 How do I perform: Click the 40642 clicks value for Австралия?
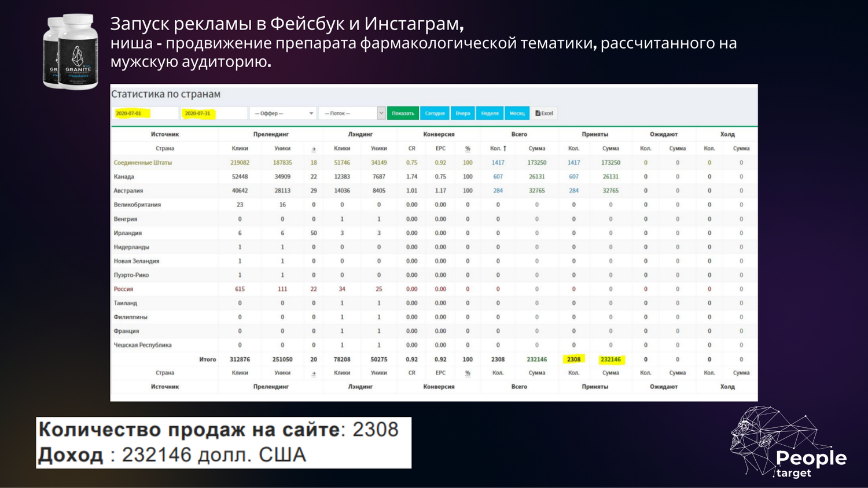[x=240, y=191]
